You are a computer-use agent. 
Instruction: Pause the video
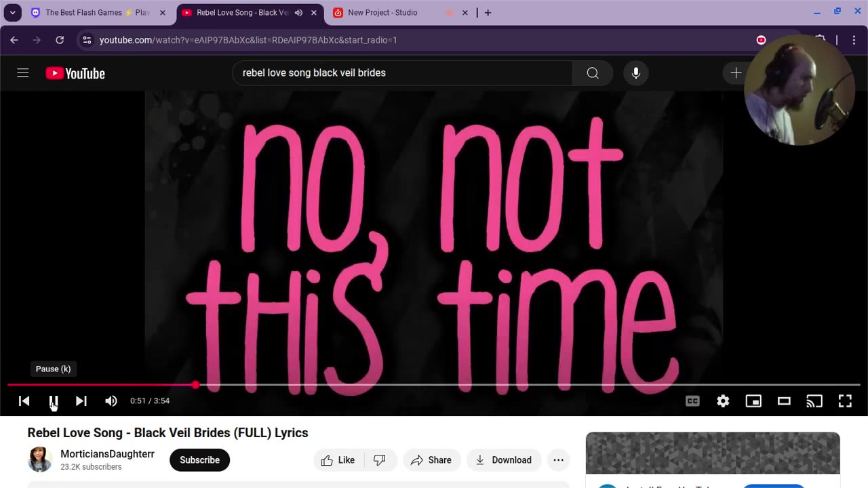click(54, 401)
